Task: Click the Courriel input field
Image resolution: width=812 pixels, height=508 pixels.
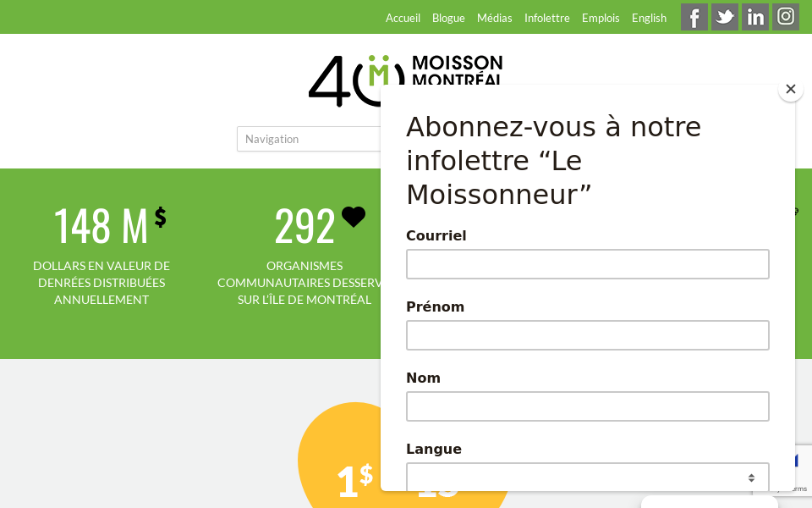Action: [588, 264]
